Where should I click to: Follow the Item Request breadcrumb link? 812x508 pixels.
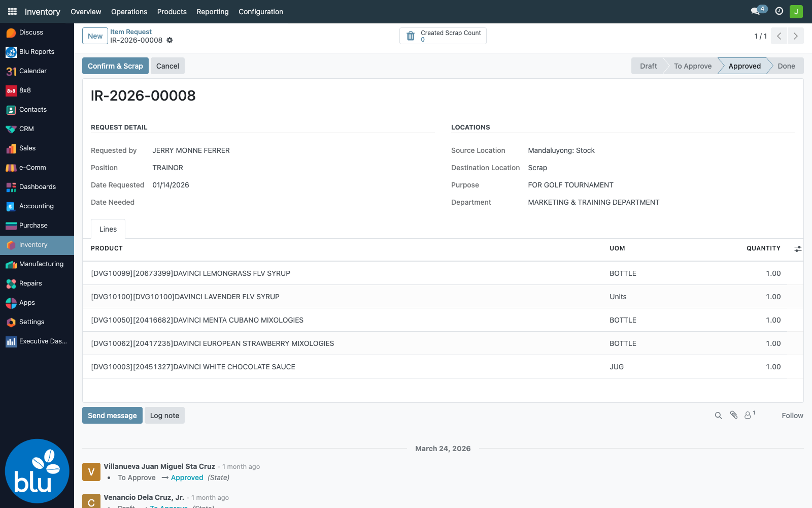coord(131,31)
